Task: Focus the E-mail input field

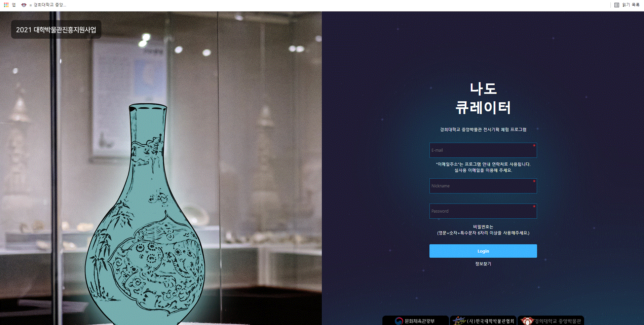Action: pos(483,150)
